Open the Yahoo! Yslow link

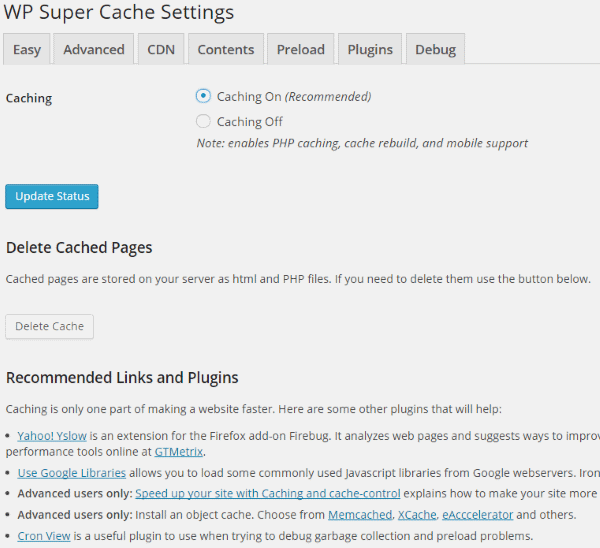tap(52, 436)
